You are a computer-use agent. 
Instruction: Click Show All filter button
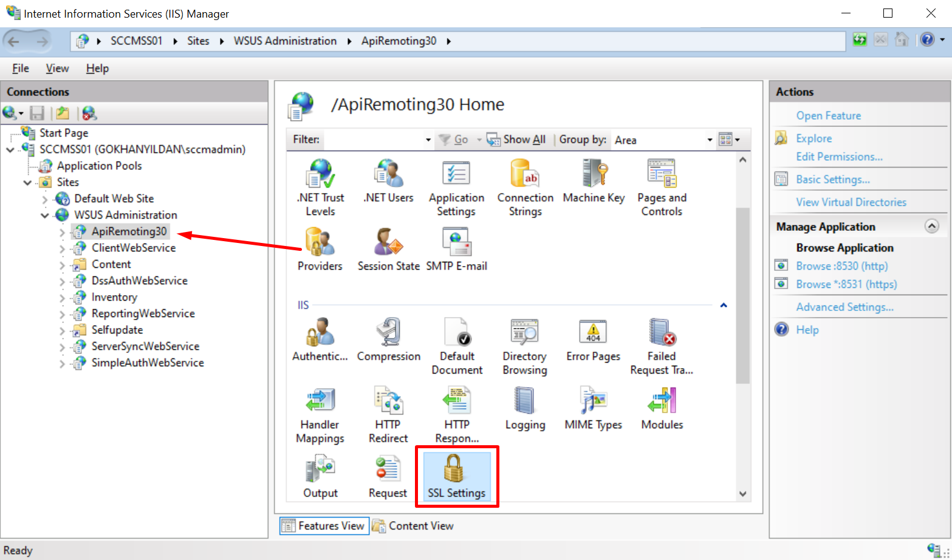point(516,140)
